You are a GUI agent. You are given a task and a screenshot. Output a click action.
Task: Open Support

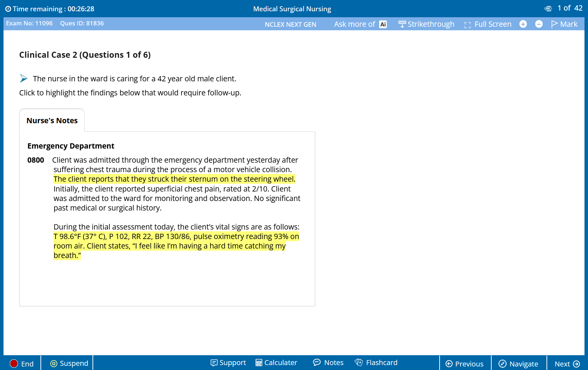[228, 363]
